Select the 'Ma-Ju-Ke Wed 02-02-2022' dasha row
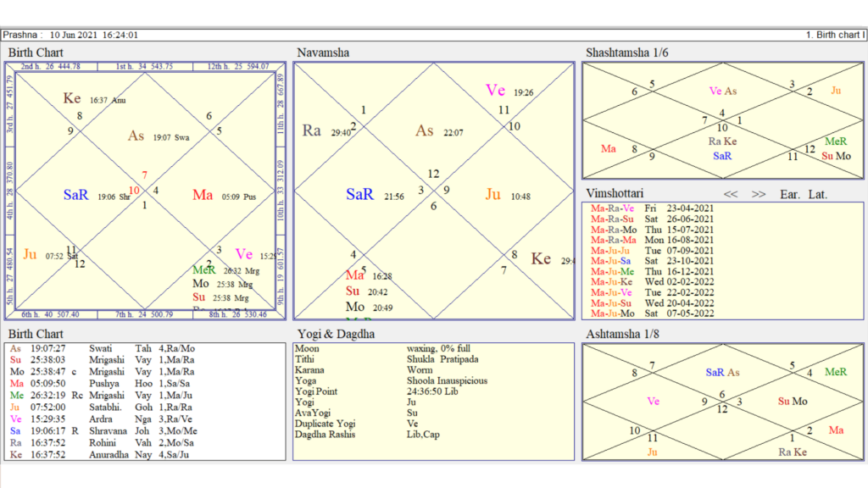868x488 pixels. pyautogui.click(x=652, y=281)
